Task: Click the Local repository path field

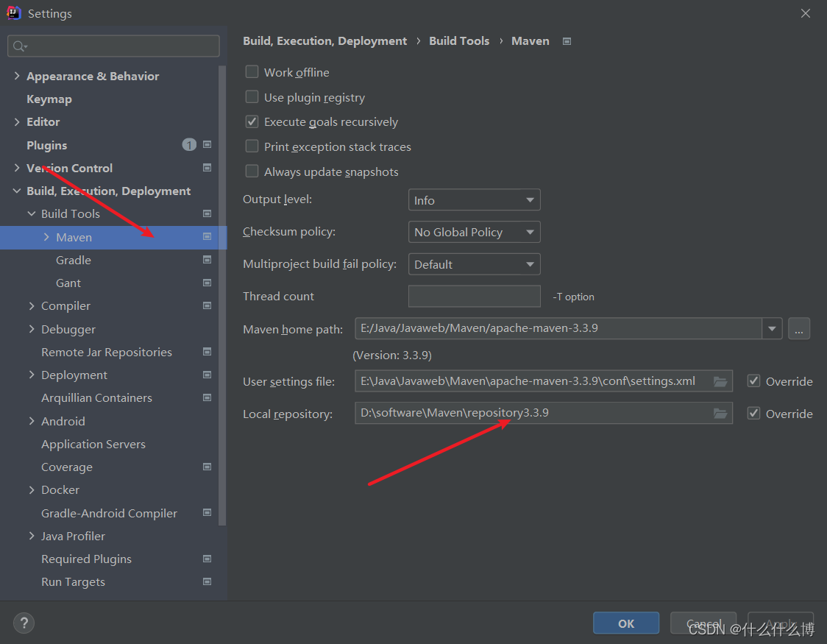Action: (x=544, y=413)
